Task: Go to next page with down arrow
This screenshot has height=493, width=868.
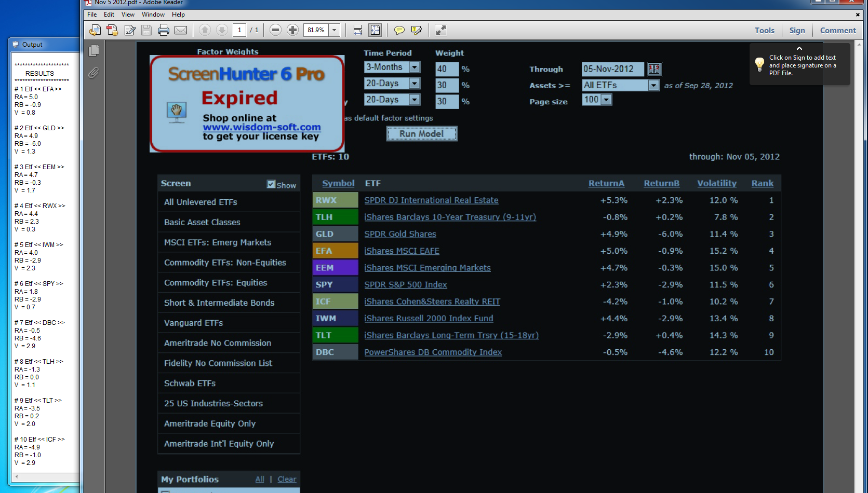Action: tap(222, 30)
